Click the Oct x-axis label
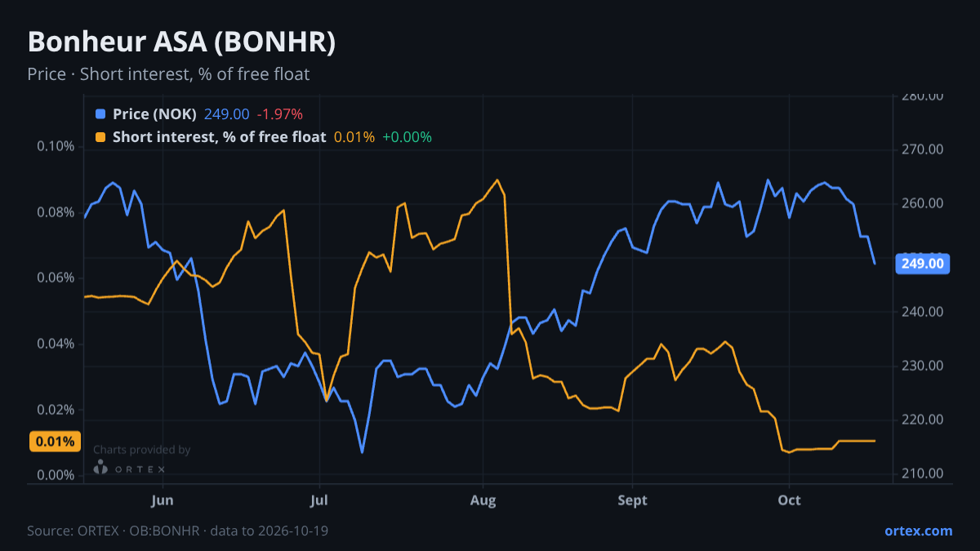The height and width of the screenshot is (551, 980). 789,500
